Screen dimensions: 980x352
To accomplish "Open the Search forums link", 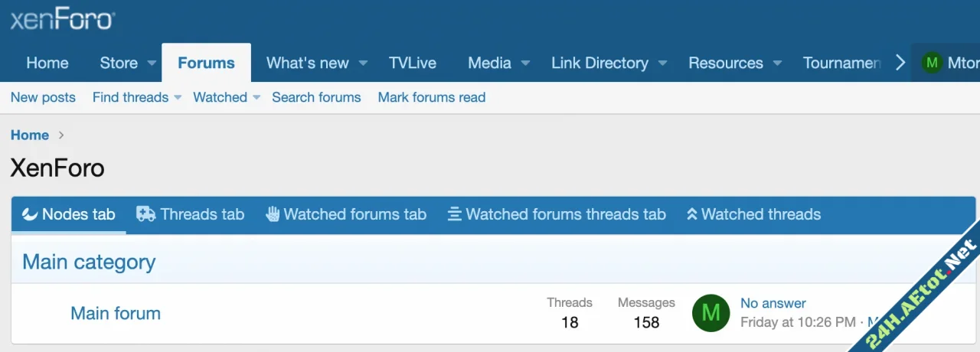I will click(316, 97).
